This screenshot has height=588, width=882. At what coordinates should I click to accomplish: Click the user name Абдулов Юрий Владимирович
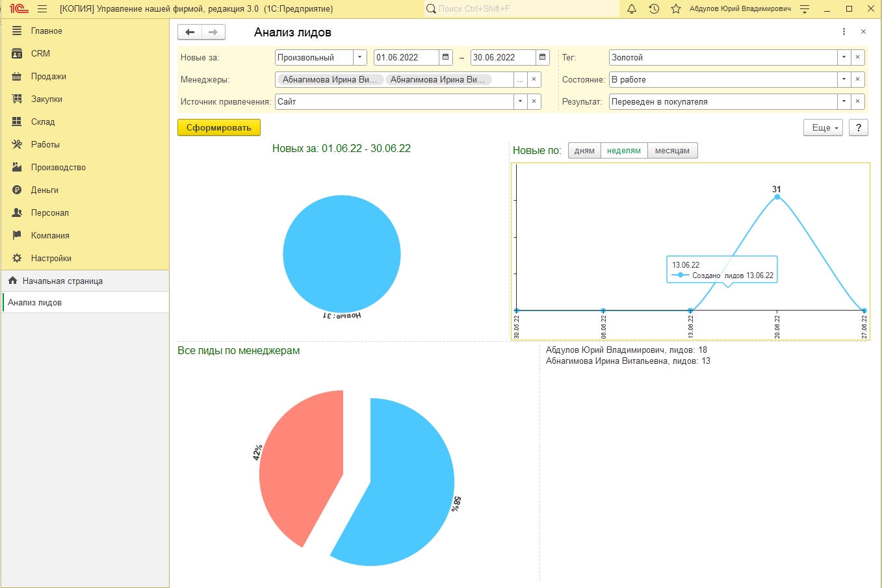coord(740,9)
